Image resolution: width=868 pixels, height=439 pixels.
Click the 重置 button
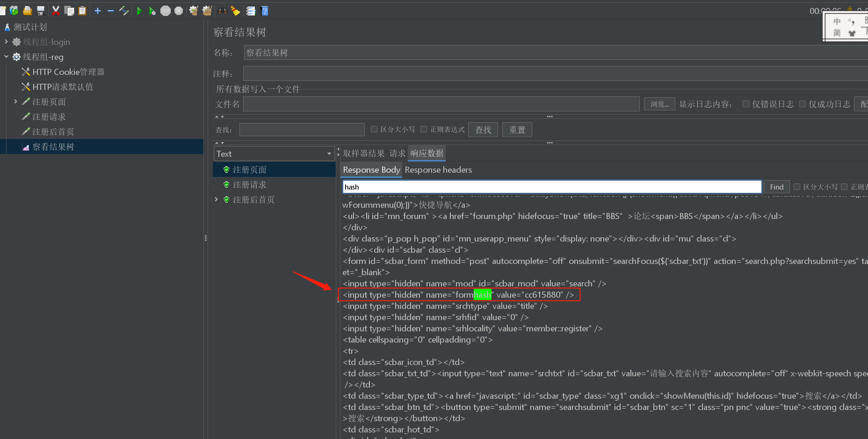tap(517, 130)
